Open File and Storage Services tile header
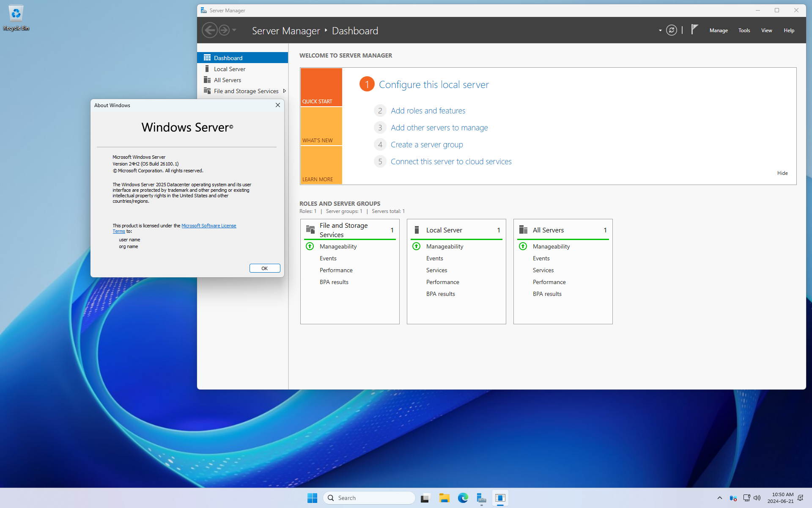 click(350, 230)
